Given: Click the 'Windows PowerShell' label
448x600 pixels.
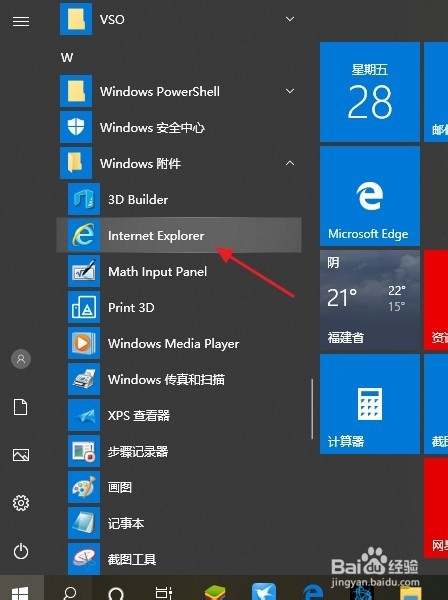Looking at the screenshot, I should click(x=160, y=91).
